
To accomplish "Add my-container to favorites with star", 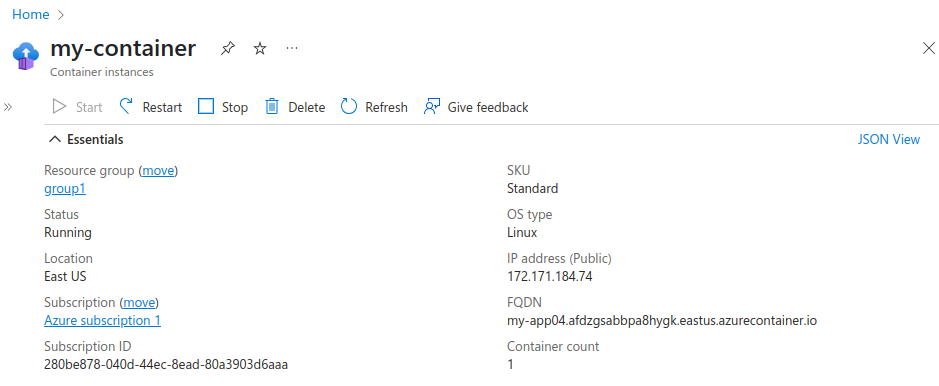I will pyautogui.click(x=259, y=48).
